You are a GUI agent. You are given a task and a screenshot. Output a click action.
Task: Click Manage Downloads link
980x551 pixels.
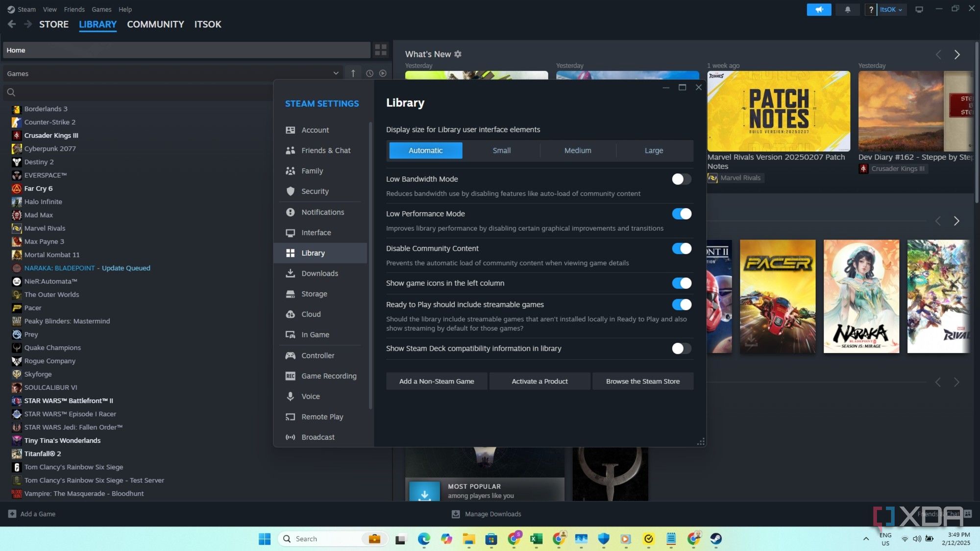[493, 514]
